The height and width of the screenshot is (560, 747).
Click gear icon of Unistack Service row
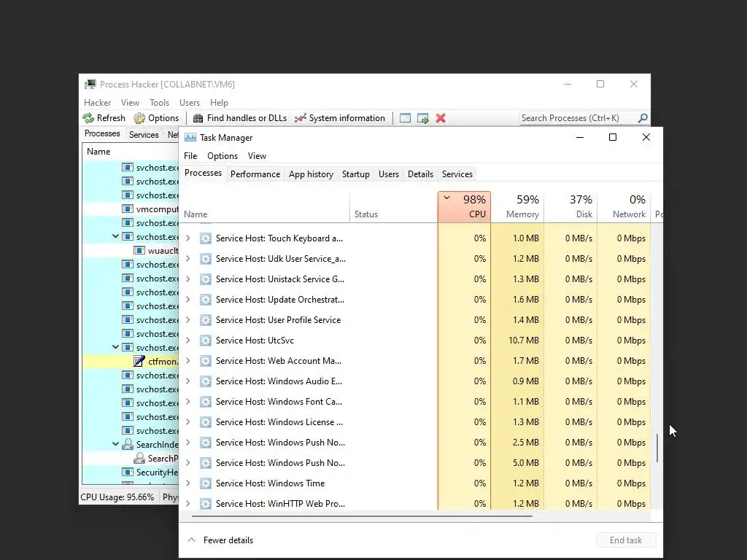coord(205,279)
